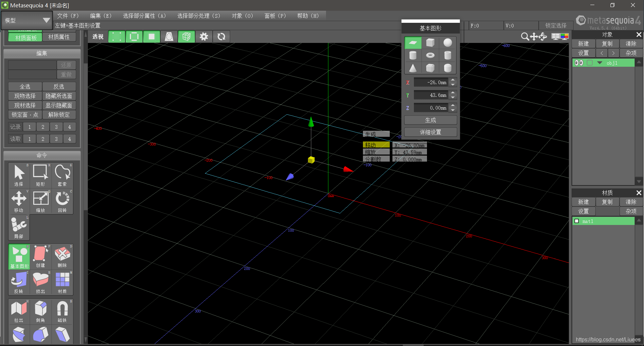The width and height of the screenshot is (644, 346).
Task: Select the cube primitive shape
Action: tap(430, 43)
